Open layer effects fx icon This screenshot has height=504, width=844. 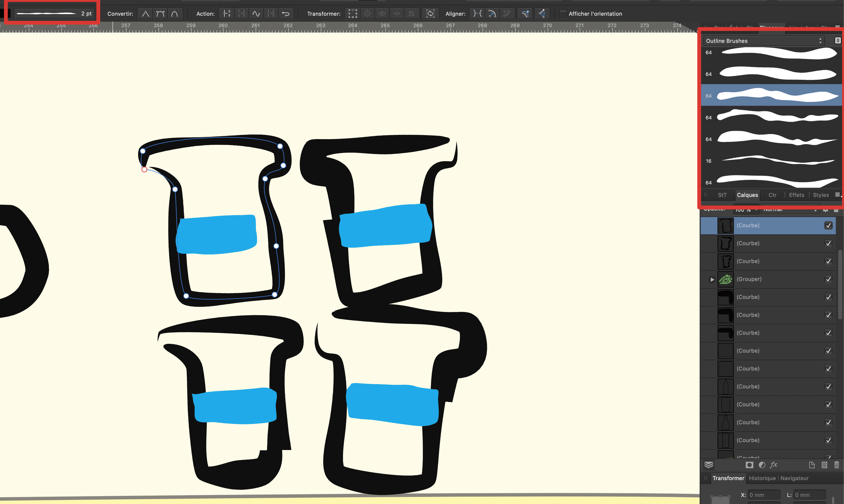point(774,465)
